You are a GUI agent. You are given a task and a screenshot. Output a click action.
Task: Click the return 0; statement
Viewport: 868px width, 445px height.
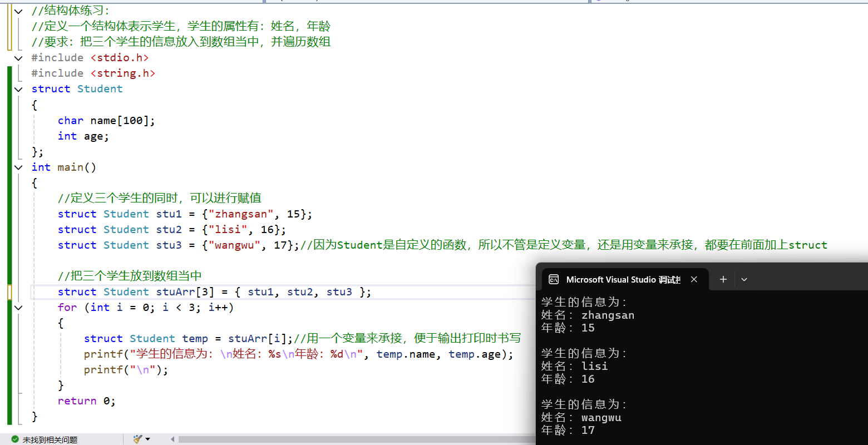87,401
